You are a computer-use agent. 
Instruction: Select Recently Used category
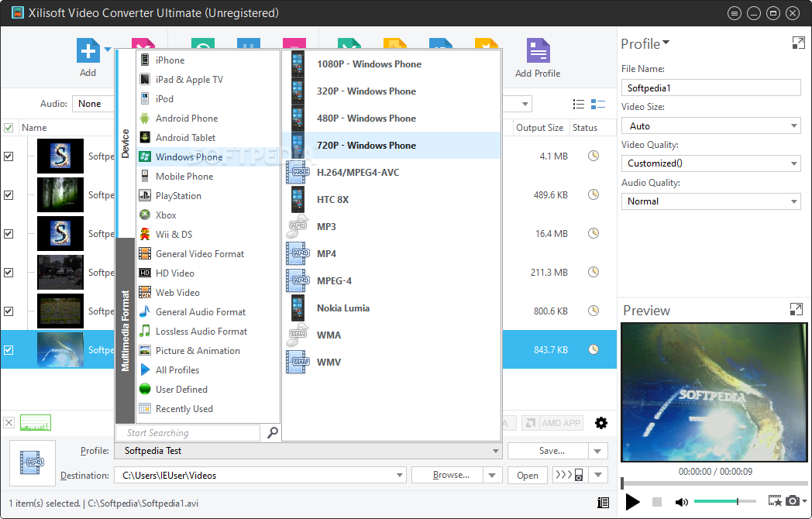click(x=208, y=409)
